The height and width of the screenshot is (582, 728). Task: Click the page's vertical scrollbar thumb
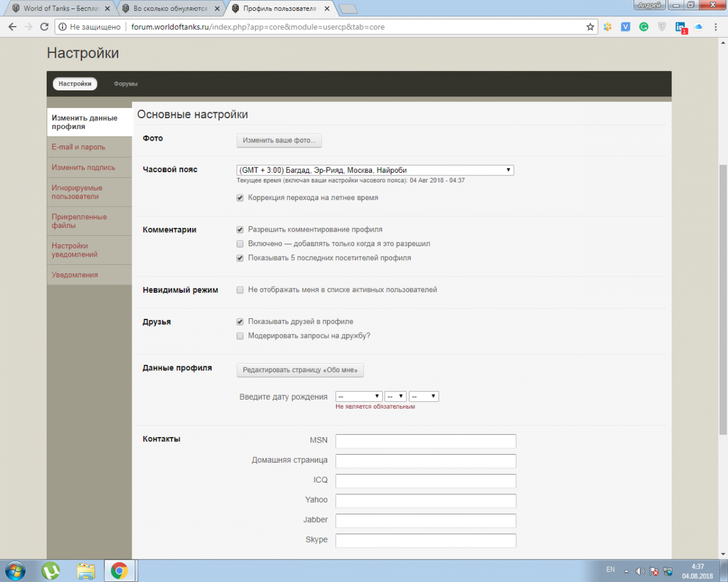723,299
